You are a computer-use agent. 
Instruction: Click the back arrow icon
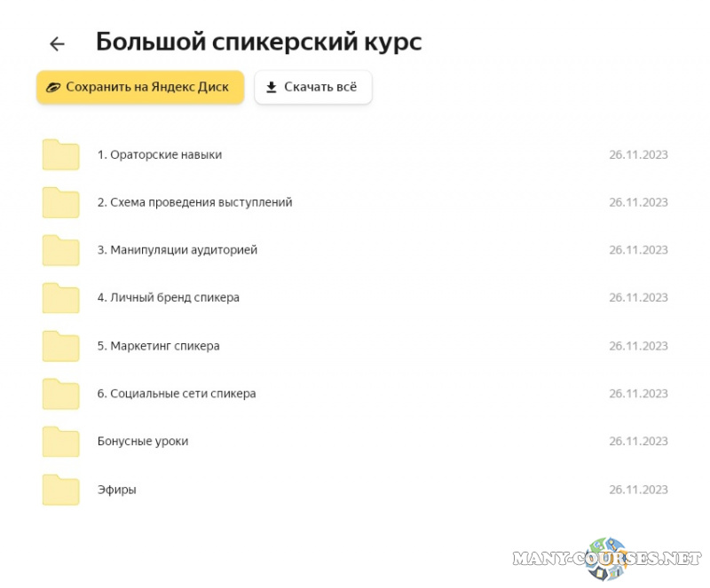(x=58, y=43)
